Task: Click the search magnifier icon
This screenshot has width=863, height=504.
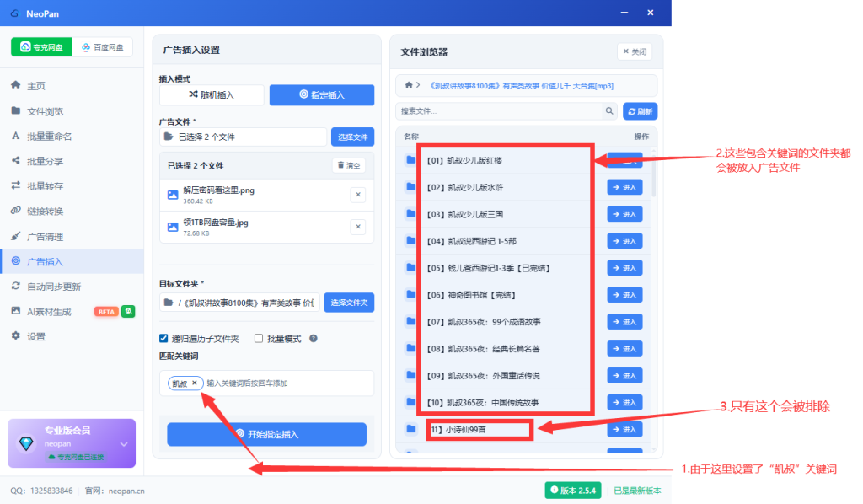Action: (609, 111)
